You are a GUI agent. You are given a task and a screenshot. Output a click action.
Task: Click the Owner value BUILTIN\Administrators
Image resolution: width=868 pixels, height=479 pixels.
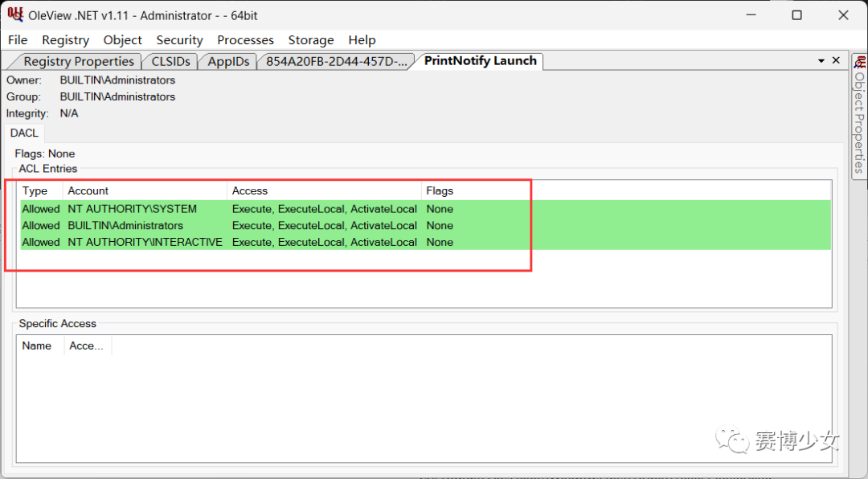[x=117, y=80]
